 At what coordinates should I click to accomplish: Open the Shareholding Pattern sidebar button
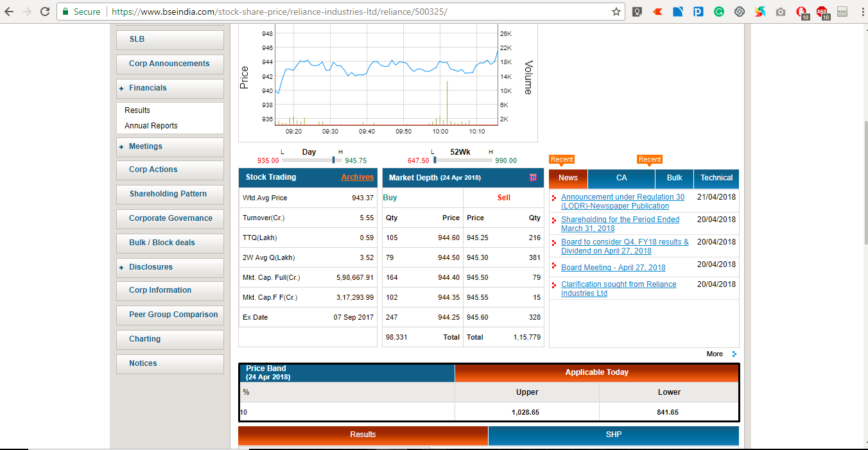click(x=168, y=194)
